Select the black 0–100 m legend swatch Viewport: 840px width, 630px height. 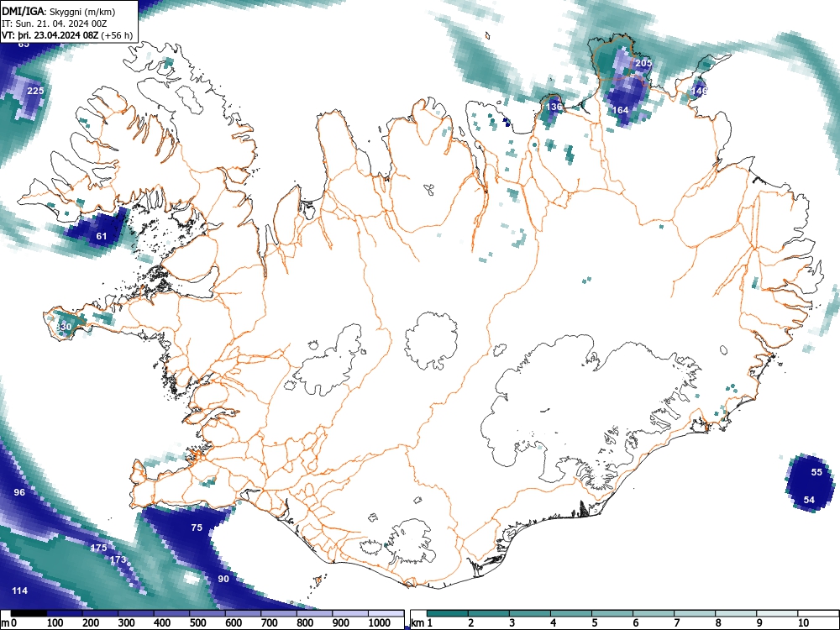click(x=29, y=613)
